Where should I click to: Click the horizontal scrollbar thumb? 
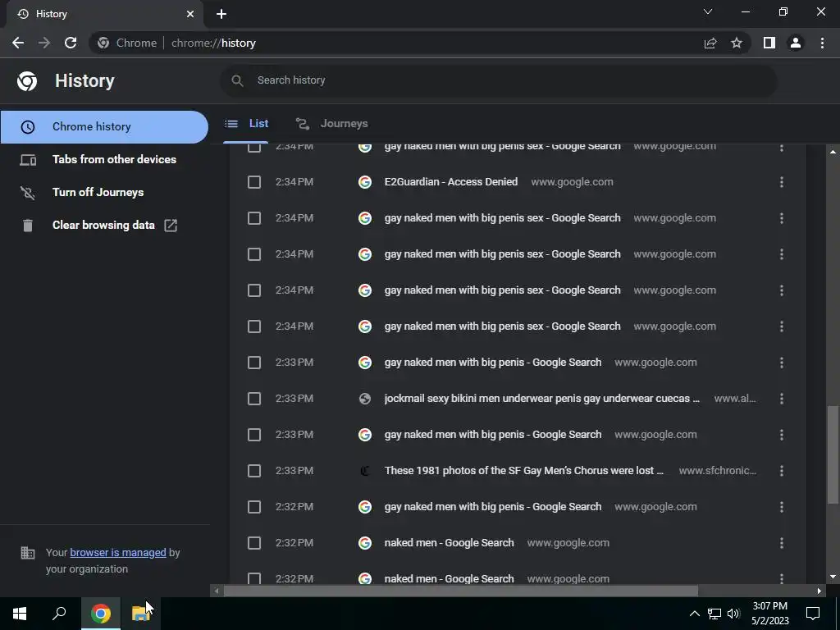(x=461, y=591)
